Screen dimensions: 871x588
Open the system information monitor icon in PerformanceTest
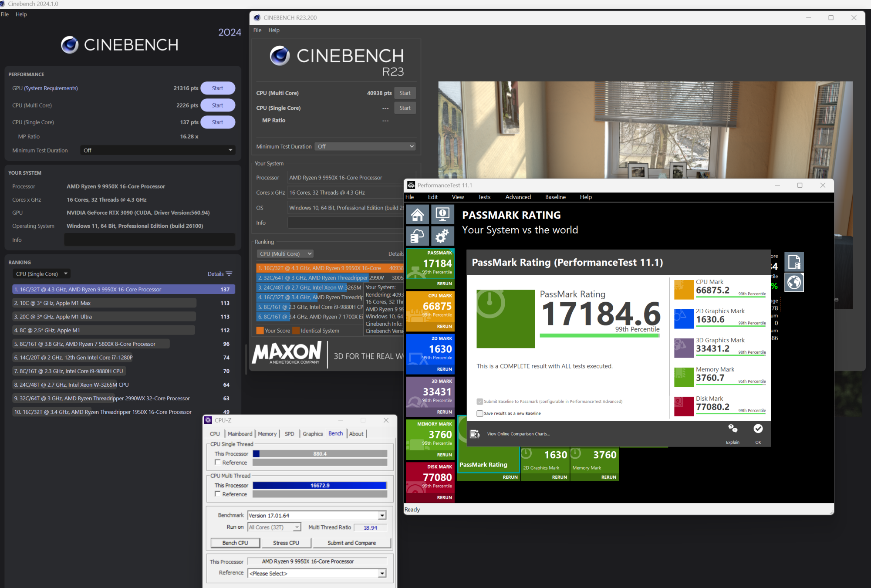[442, 214]
